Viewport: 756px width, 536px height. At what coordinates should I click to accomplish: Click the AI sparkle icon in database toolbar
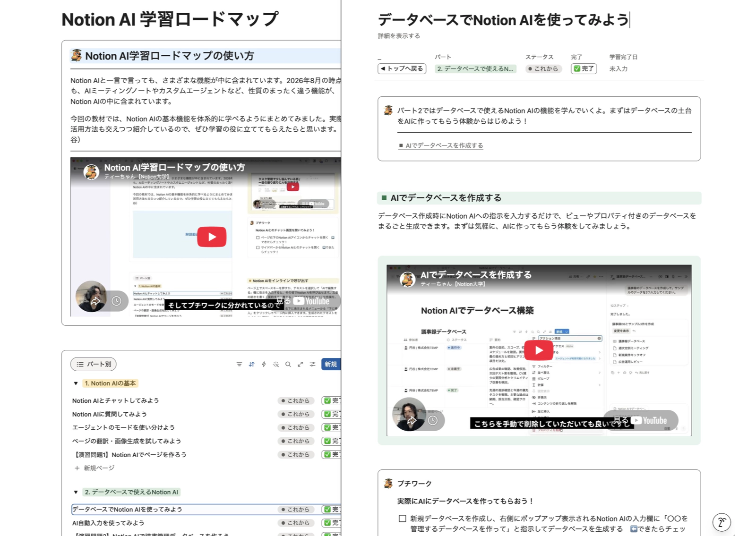pos(276,364)
